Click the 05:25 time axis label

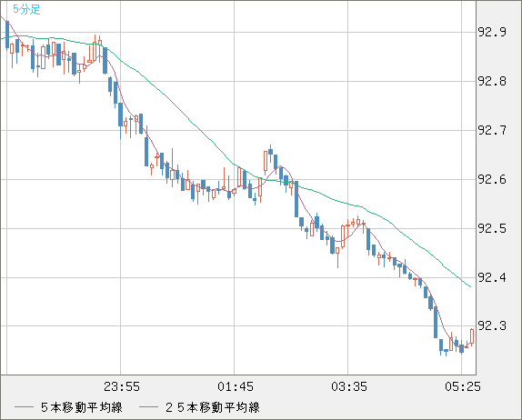tap(463, 386)
